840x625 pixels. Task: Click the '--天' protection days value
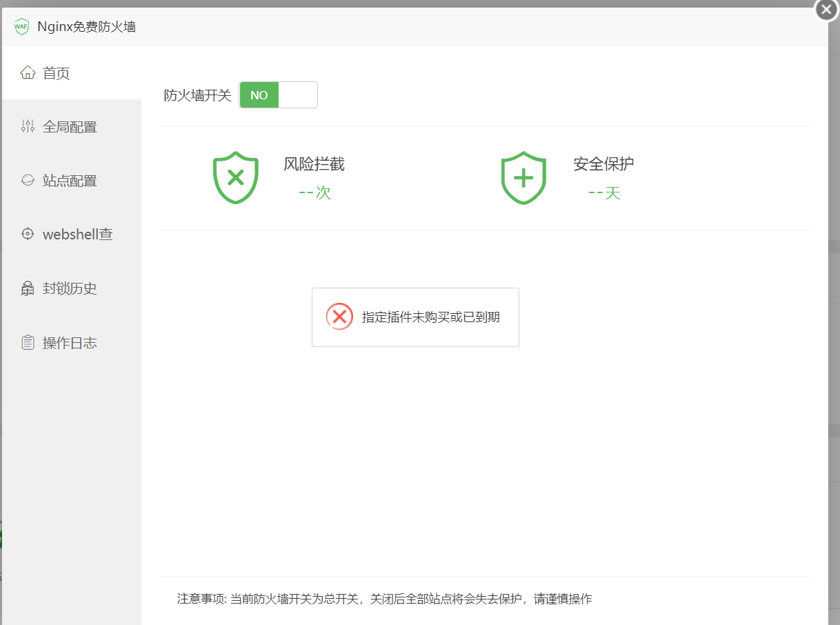click(x=604, y=193)
